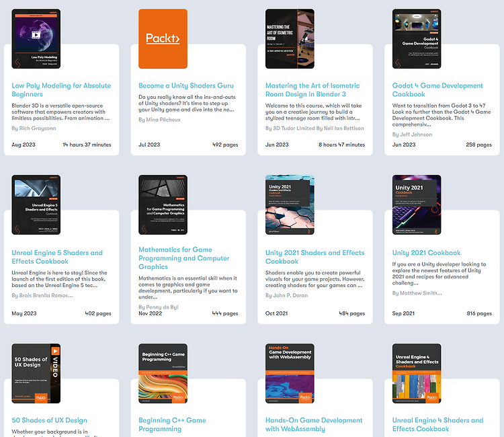
Task: Click page count '484 pages'
Action: pyautogui.click(x=352, y=313)
